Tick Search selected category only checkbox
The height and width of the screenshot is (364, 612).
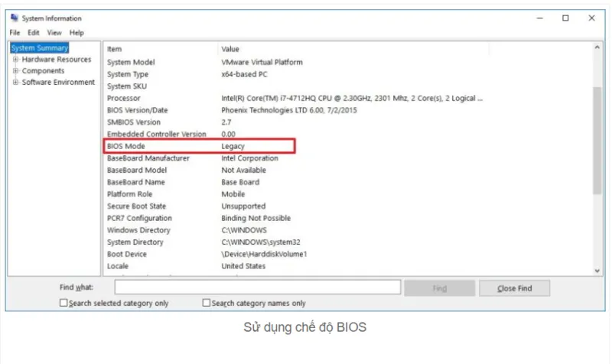pos(63,303)
